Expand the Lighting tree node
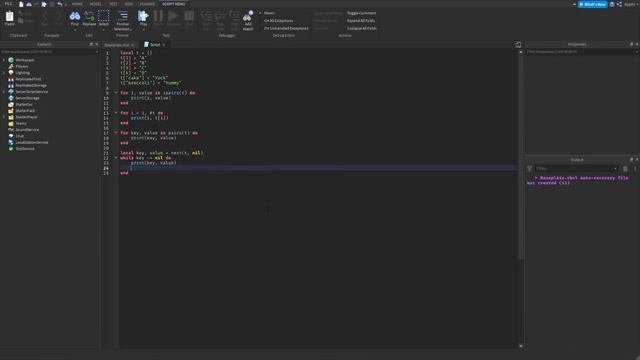The image size is (640, 360). (x=4, y=73)
